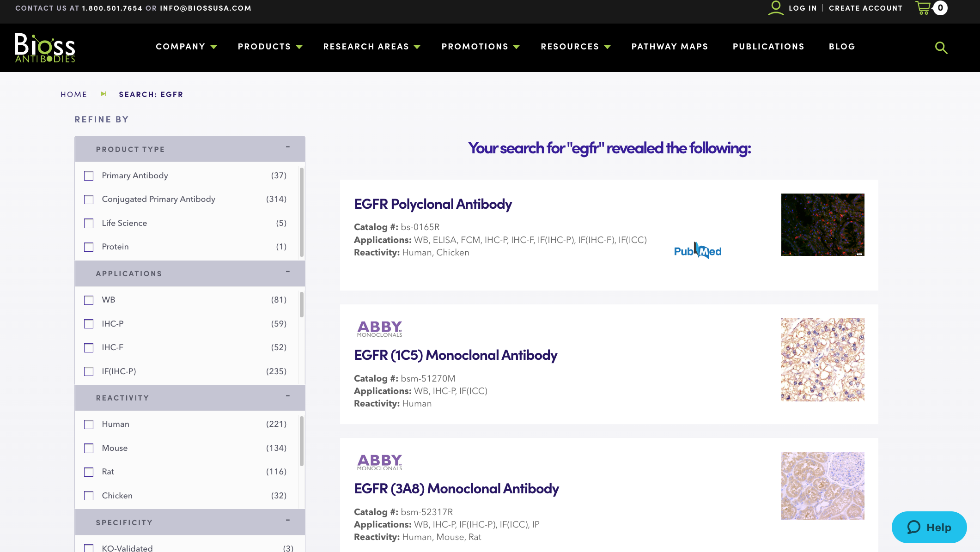This screenshot has width=980, height=552.
Task: Click LOG IN link in header
Action: [x=802, y=7]
